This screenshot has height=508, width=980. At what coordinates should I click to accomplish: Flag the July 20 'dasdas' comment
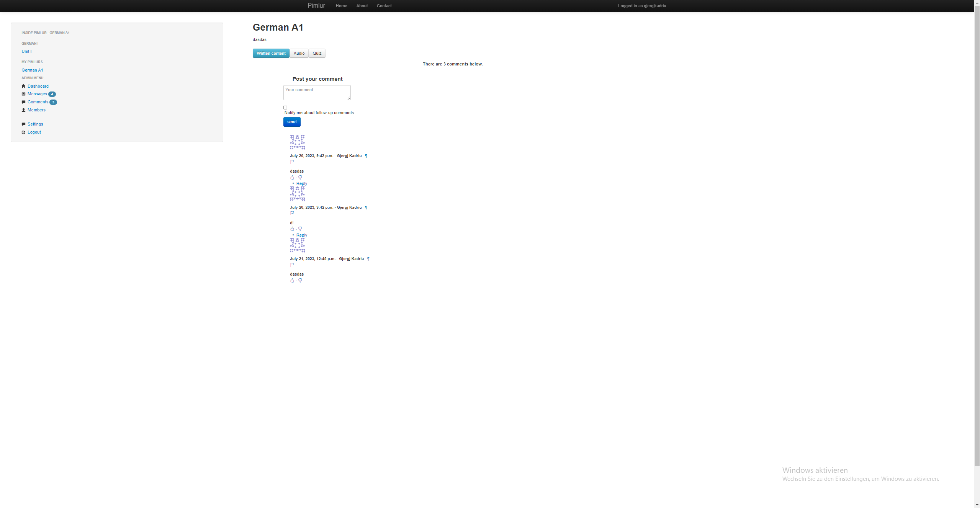(x=292, y=162)
